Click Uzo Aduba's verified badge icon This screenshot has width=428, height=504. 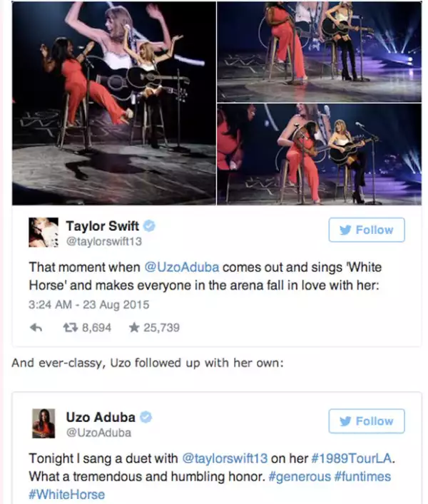[146, 417]
